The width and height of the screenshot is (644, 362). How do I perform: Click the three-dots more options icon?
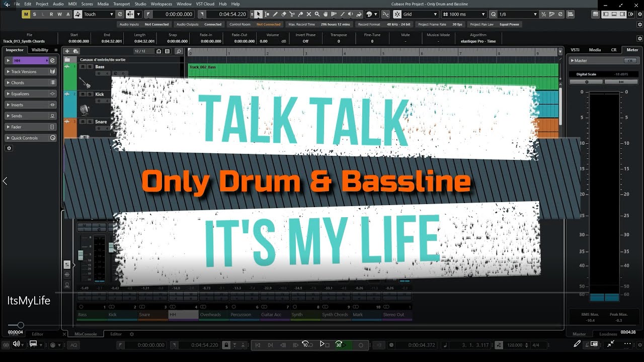(627, 344)
